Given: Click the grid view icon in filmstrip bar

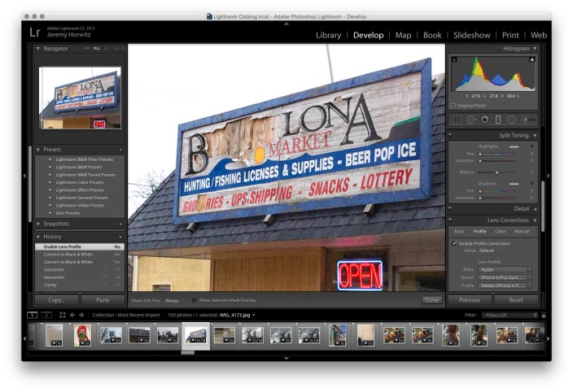Looking at the screenshot, I should [x=63, y=315].
